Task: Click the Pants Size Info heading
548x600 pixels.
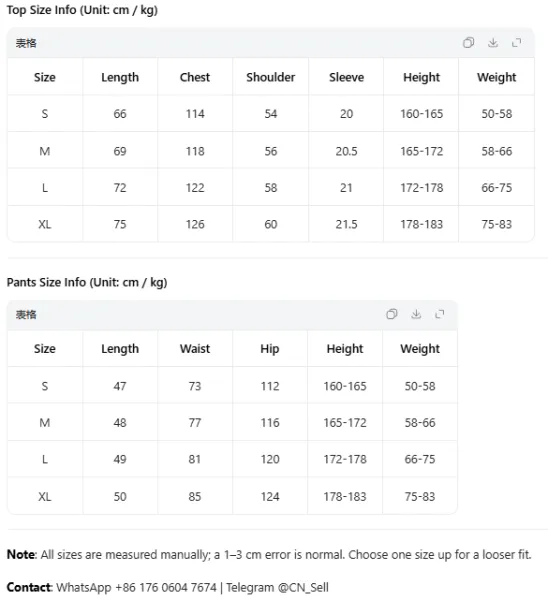Action: (x=87, y=282)
